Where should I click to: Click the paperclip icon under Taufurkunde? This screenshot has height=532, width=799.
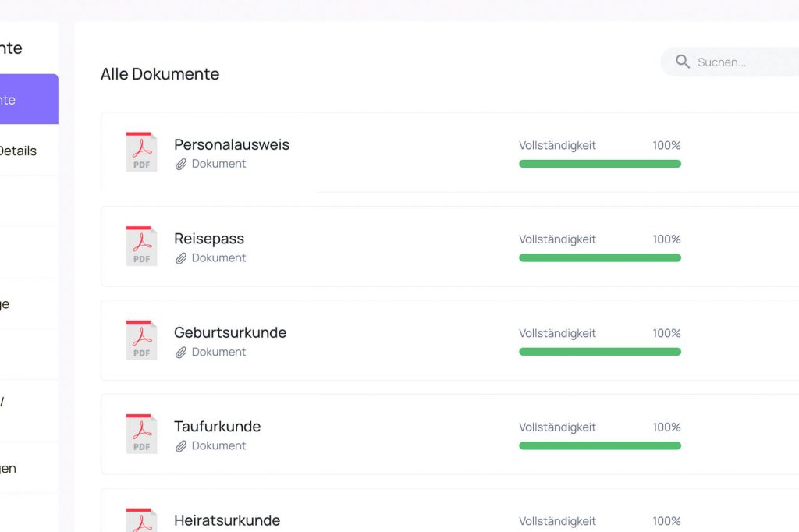tap(181, 446)
